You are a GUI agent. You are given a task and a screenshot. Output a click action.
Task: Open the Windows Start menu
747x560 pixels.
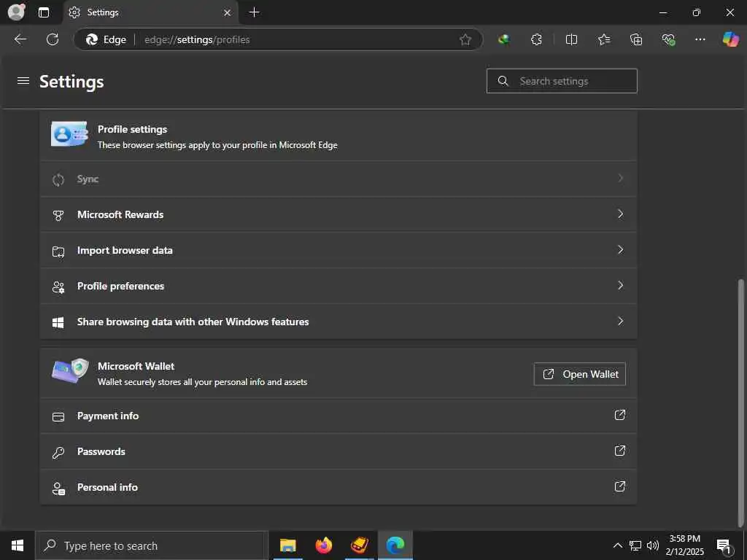(18, 545)
